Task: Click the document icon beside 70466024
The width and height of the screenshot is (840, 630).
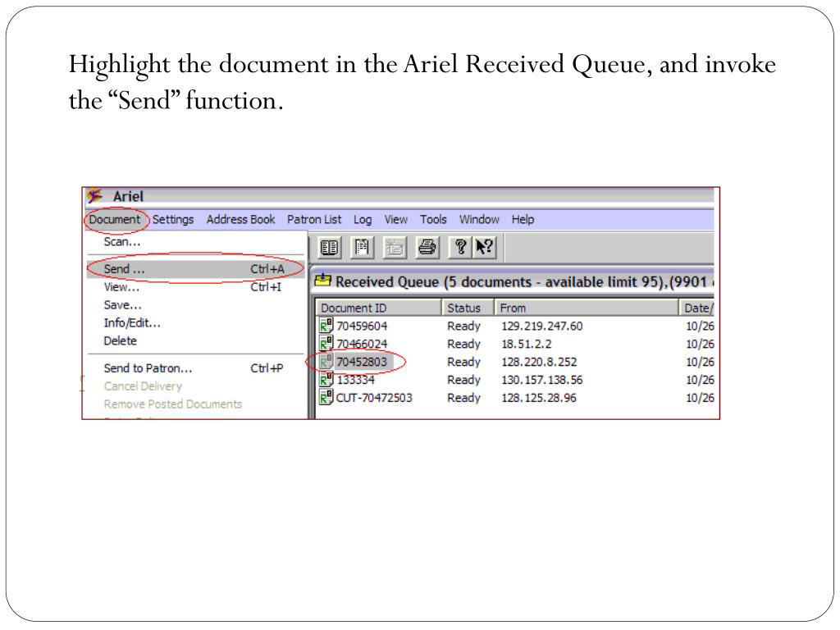Action: coord(326,344)
